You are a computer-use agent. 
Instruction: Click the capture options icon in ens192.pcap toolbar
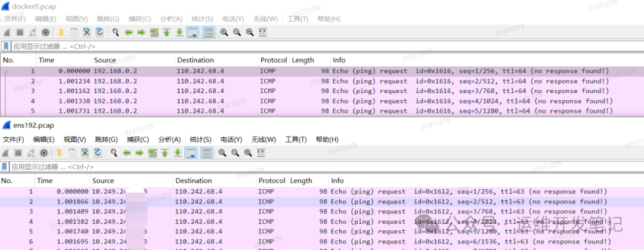coord(44,153)
